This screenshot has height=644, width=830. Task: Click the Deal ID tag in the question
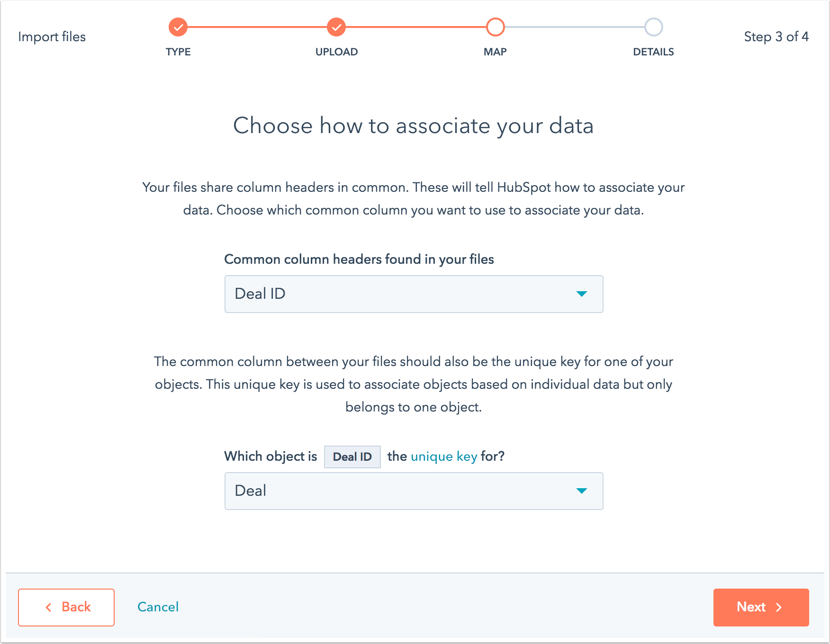[352, 457]
